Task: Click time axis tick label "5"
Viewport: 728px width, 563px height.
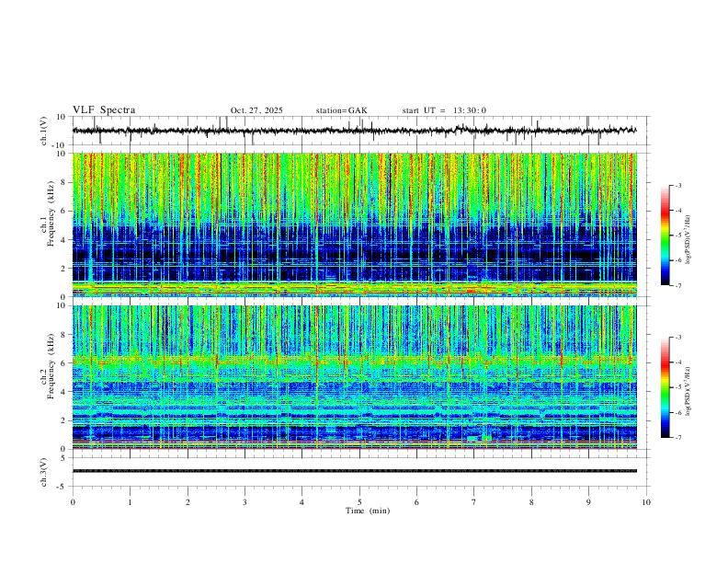Action: click(x=359, y=502)
